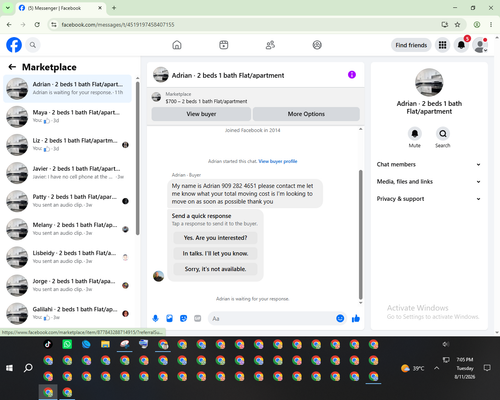The image size is (500, 400).
Task: Click the Mute bell icon
Action: click(415, 134)
